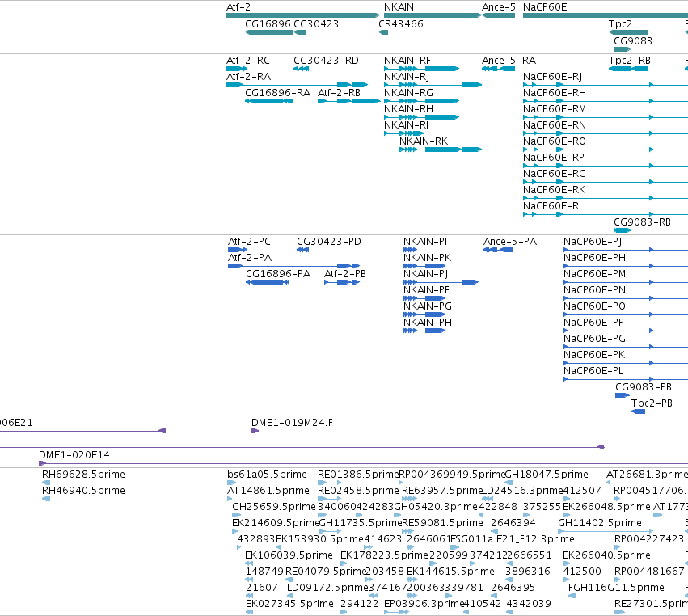Select the NKAIN gene bar
Viewport: 688px width, 616px height.
pyautogui.click(x=433, y=15)
